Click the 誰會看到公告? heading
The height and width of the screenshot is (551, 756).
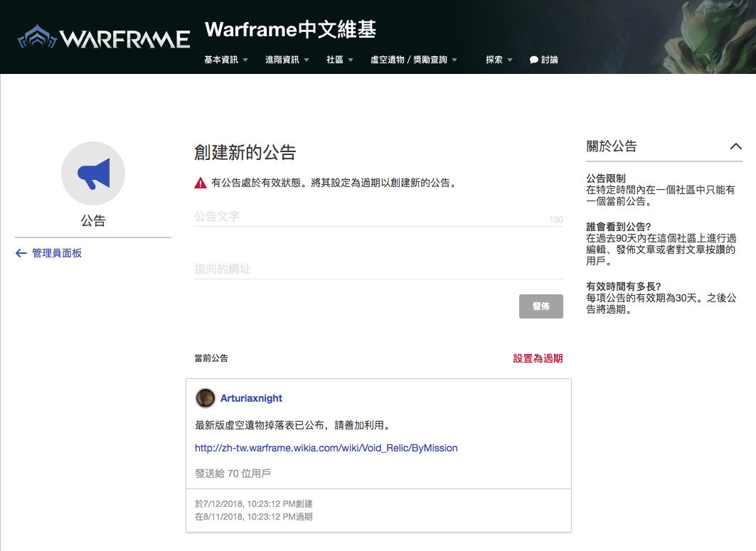click(619, 227)
